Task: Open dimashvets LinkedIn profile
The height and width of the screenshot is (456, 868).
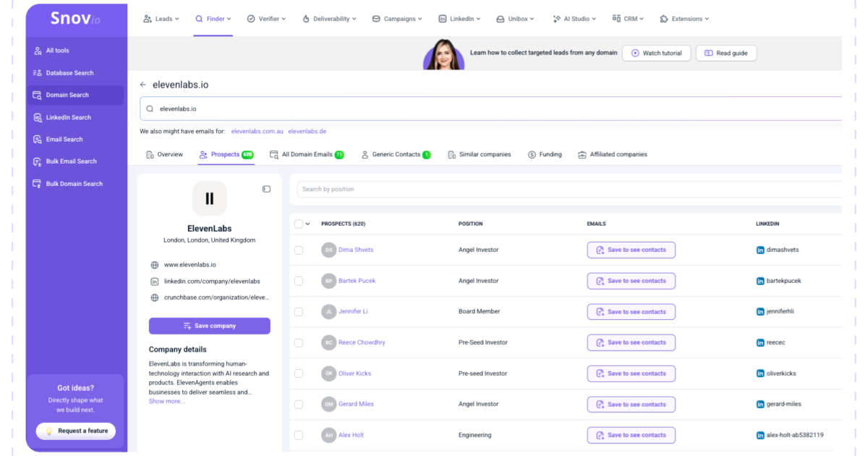Action: tap(778, 250)
